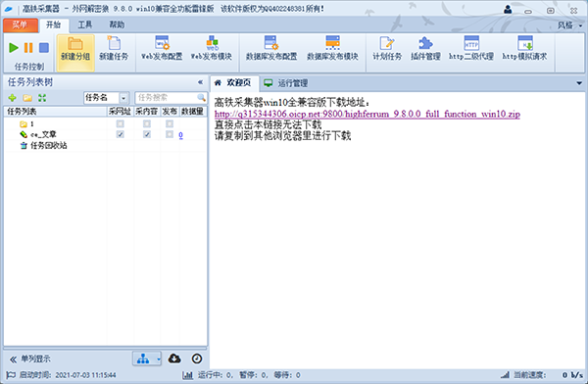Click the app logo in title bar
The height and width of the screenshot is (384, 588).
pyautogui.click(x=8, y=9)
